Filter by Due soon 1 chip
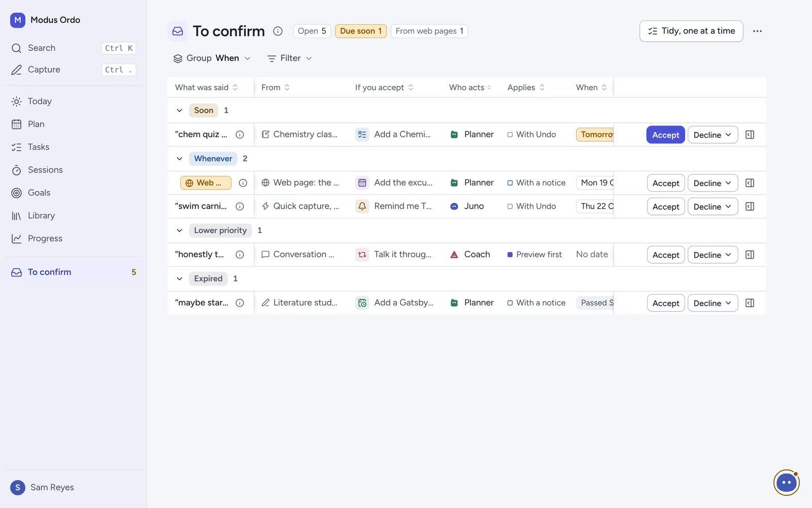 coord(361,31)
